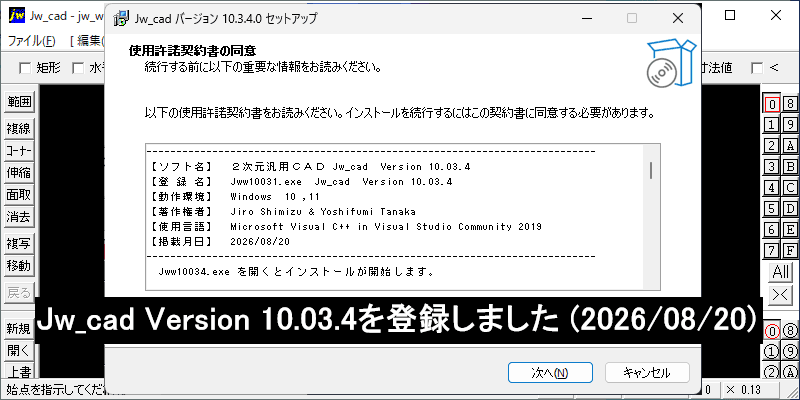
Task: Select layer B square button
Action: click(x=790, y=166)
